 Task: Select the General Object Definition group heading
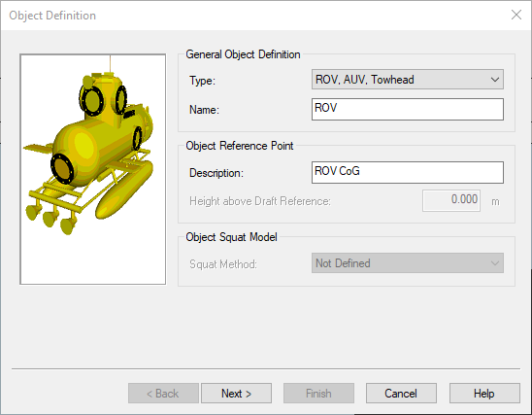click(x=243, y=54)
